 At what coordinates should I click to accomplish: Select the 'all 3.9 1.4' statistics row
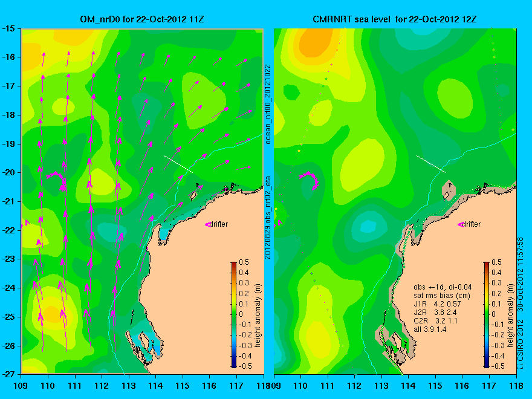coord(430,329)
